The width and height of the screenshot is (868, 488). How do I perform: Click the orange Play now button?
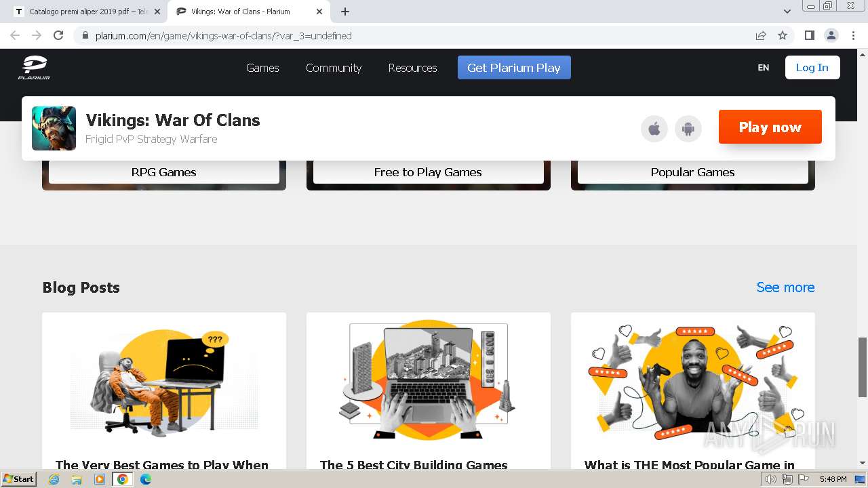pos(770,127)
